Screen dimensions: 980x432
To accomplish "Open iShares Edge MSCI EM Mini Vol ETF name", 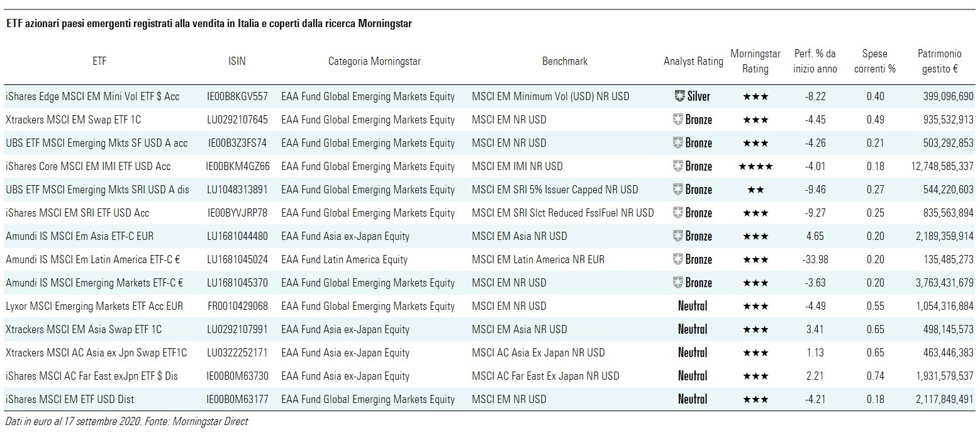I will pyautogui.click(x=92, y=96).
